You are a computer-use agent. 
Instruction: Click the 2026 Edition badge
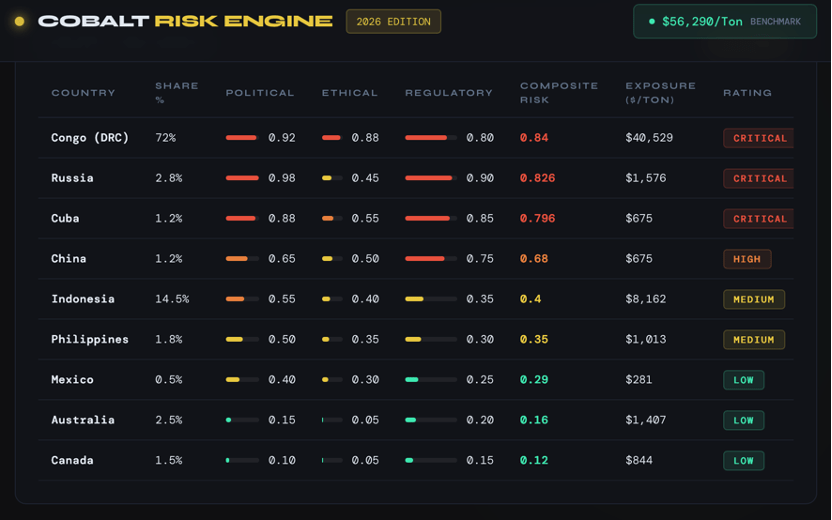pos(393,21)
